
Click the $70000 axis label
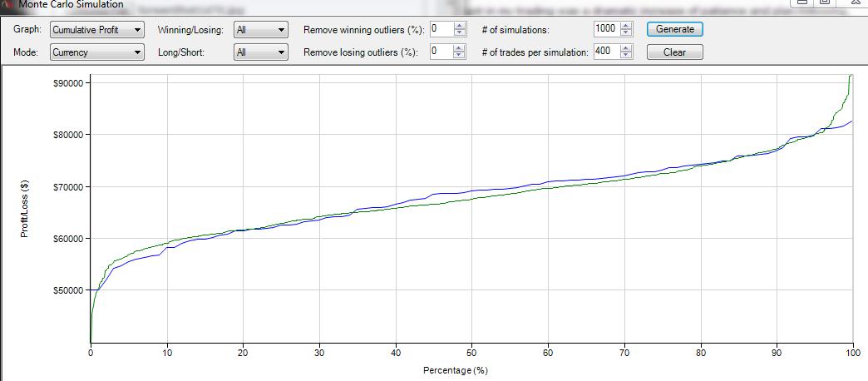coord(67,186)
